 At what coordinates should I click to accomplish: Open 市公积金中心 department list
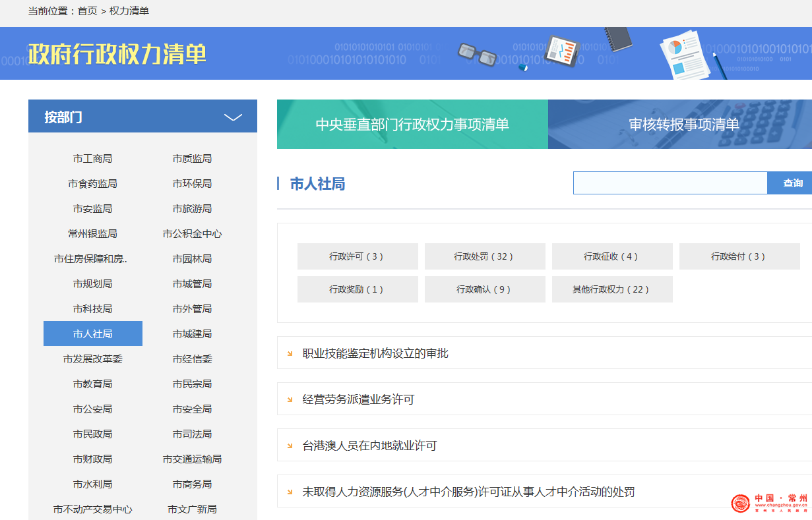tap(192, 234)
